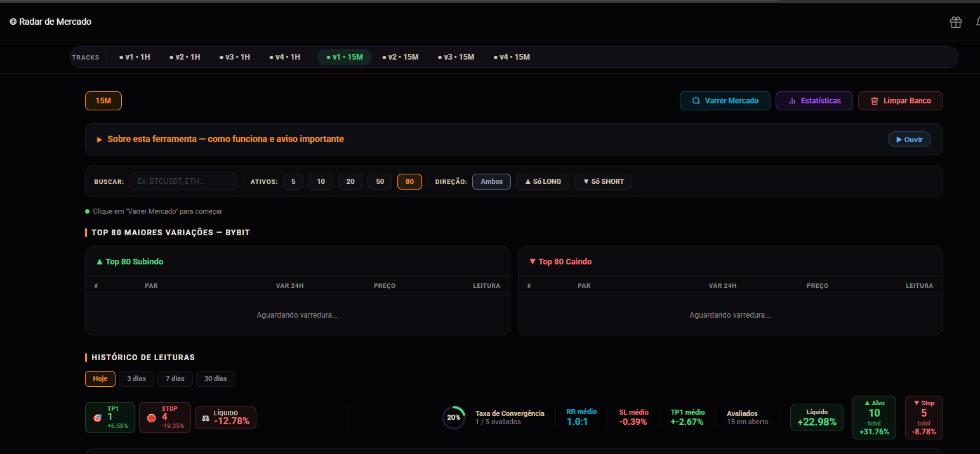Click VAR 24H column in Subindo table
The height and width of the screenshot is (454, 980).
click(x=289, y=286)
